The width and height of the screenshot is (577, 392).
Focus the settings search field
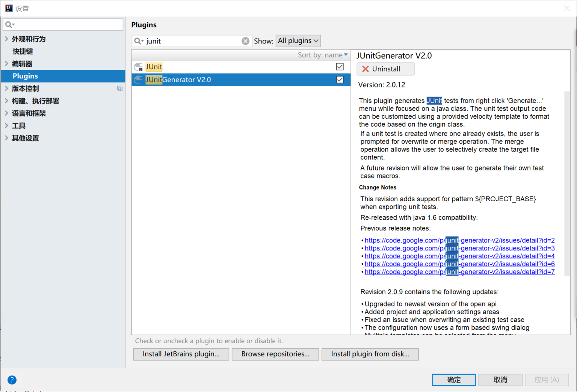[x=63, y=25]
